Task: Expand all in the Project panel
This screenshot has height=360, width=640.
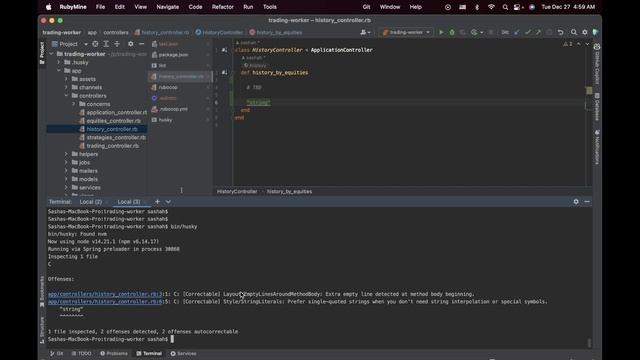Action: [x=106, y=44]
